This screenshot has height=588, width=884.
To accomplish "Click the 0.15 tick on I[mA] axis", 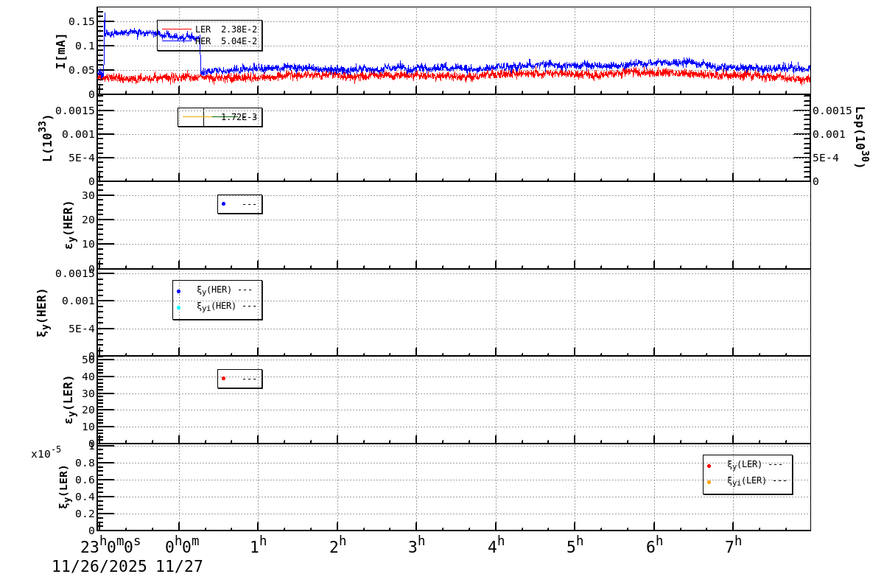I will [82, 21].
